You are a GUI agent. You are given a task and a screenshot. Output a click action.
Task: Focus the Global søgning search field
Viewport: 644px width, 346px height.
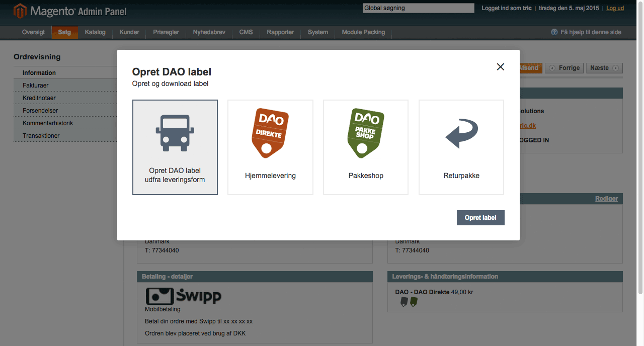coord(418,8)
